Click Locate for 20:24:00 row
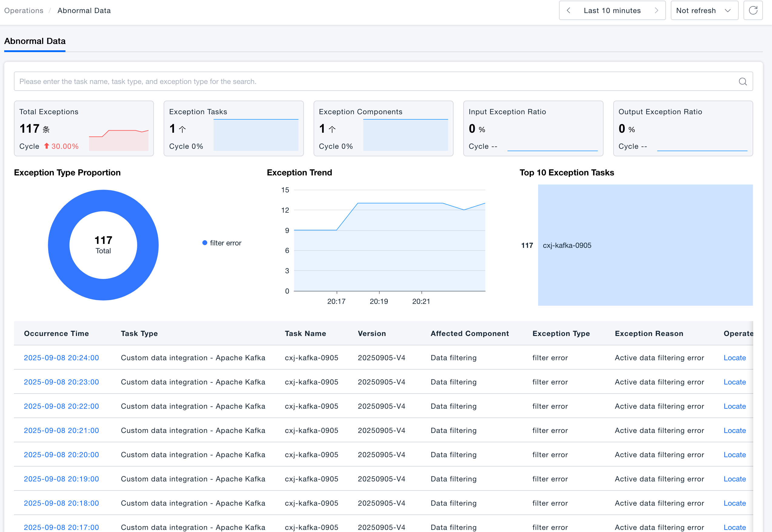Viewport: 772px width, 532px height. pyautogui.click(x=734, y=358)
